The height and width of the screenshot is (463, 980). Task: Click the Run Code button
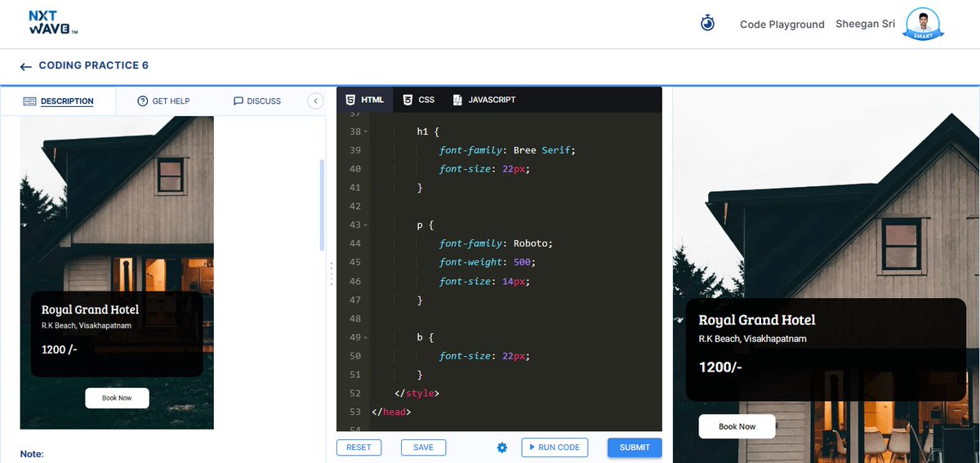[555, 447]
